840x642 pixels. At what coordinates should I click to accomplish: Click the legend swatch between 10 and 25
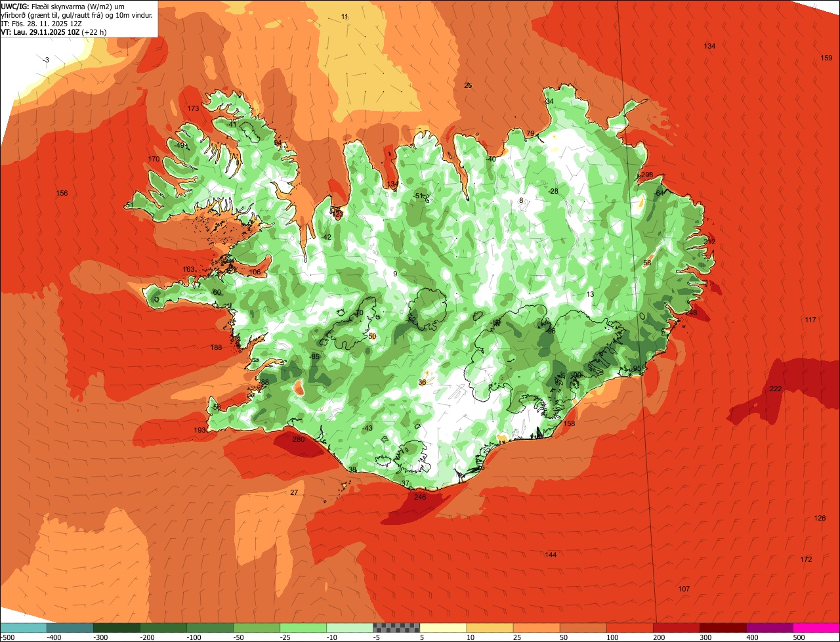click(490, 628)
